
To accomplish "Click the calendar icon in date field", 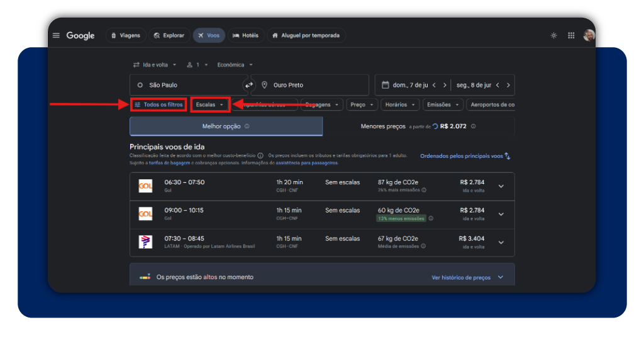I will [x=386, y=85].
